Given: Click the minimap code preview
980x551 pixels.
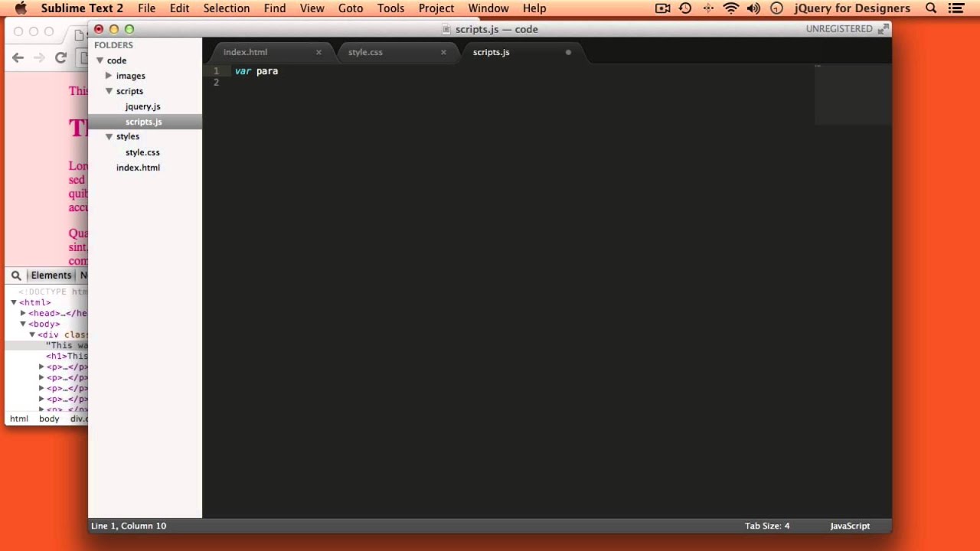Looking at the screenshot, I should pyautogui.click(x=853, y=94).
